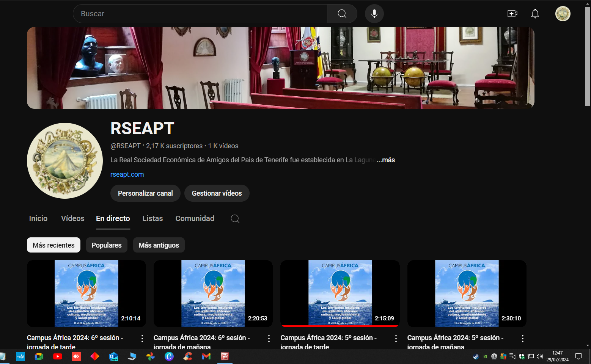
Task: Open options menu for 5º sesión jornada de tarde
Action: point(396,339)
